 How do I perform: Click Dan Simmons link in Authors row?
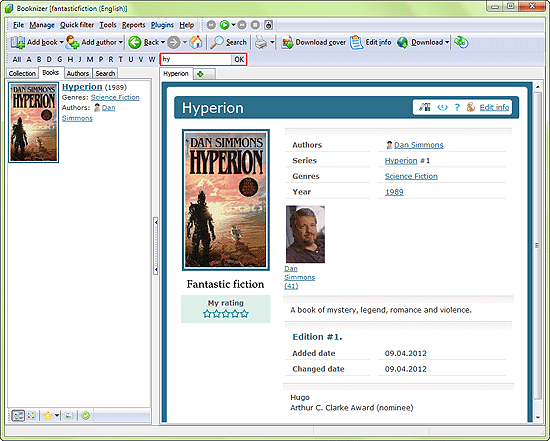tap(418, 145)
